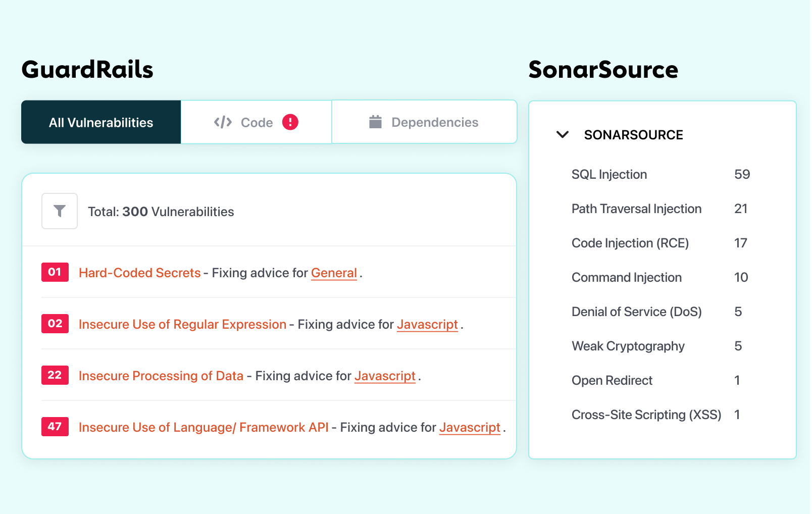This screenshot has height=514, width=812.
Task: Click the badge showing 47 beside Framework API
Action: coord(55,427)
